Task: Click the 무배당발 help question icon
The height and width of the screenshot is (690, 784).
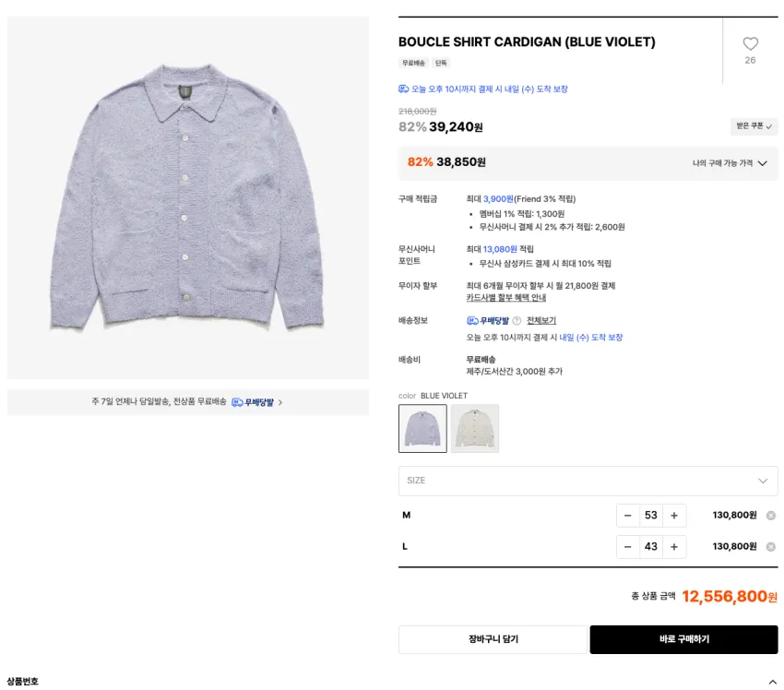Action: tap(517, 320)
